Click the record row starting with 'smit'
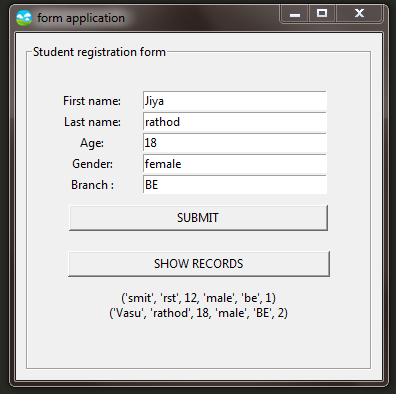The image size is (396, 394). (198, 298)
